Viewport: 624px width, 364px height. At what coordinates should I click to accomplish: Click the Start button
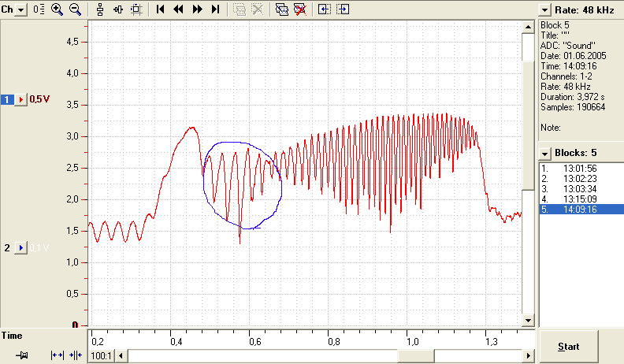[569, 347]
